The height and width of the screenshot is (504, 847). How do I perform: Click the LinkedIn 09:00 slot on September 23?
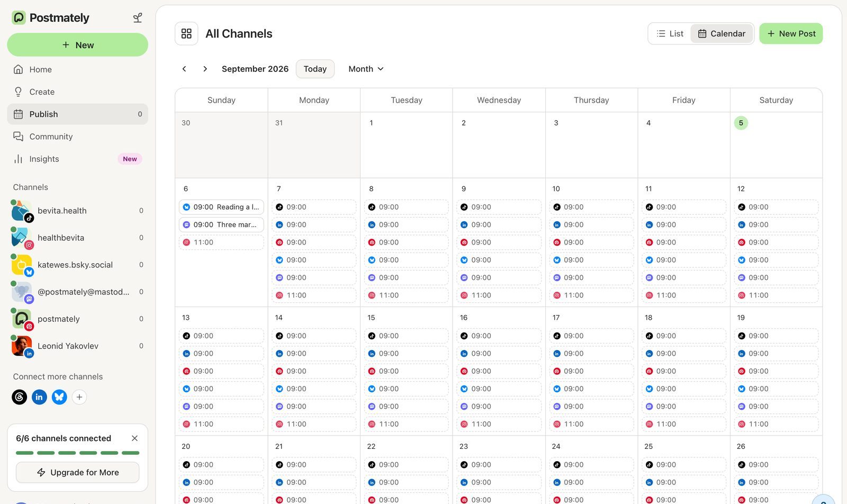(x=499, y=482)
